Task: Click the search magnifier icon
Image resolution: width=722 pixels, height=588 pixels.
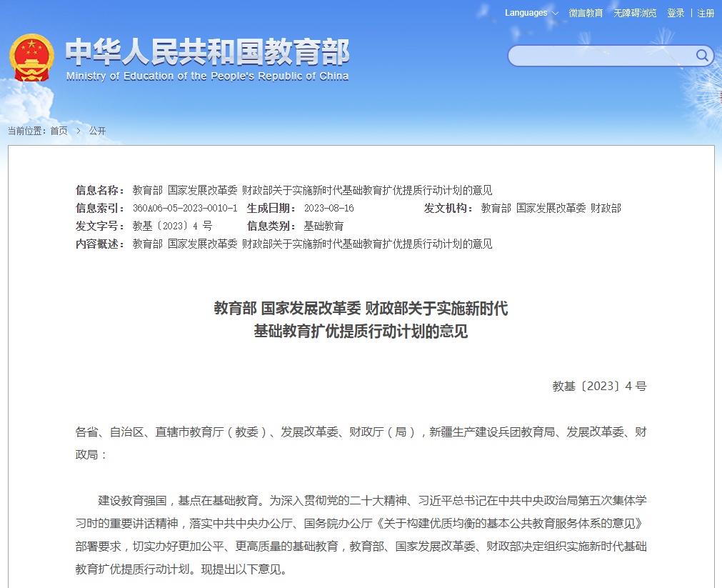Action: pos(702,56)
